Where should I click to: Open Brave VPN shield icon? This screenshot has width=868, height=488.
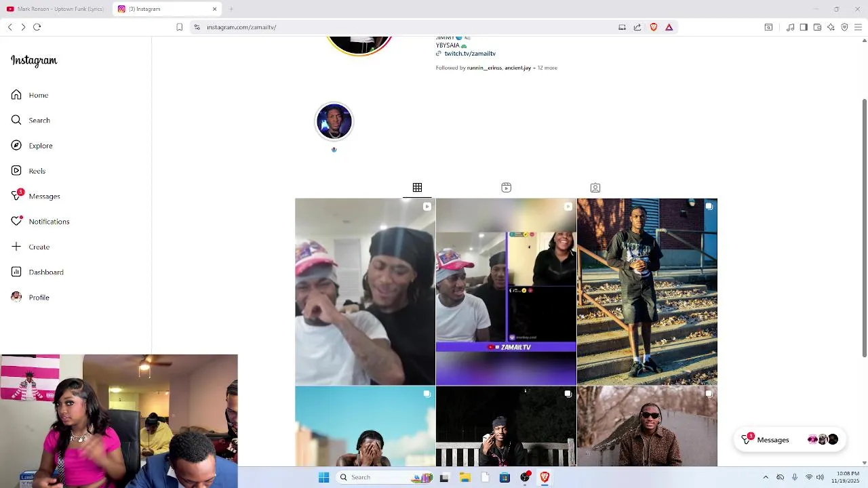click(x=844, y=27)
